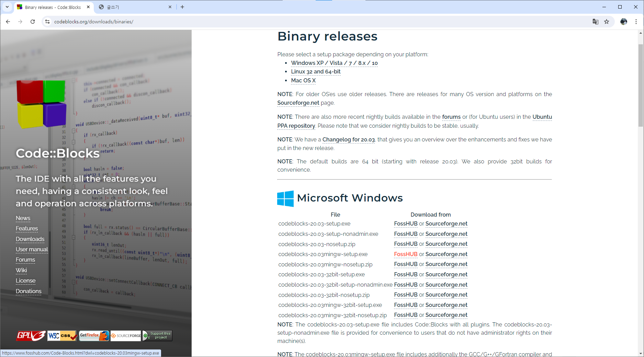Click FossHUB for codeblocks-20.03mingw-setup.exe
The width and height of the screenshot is (644, 357).
pos(406,254)
